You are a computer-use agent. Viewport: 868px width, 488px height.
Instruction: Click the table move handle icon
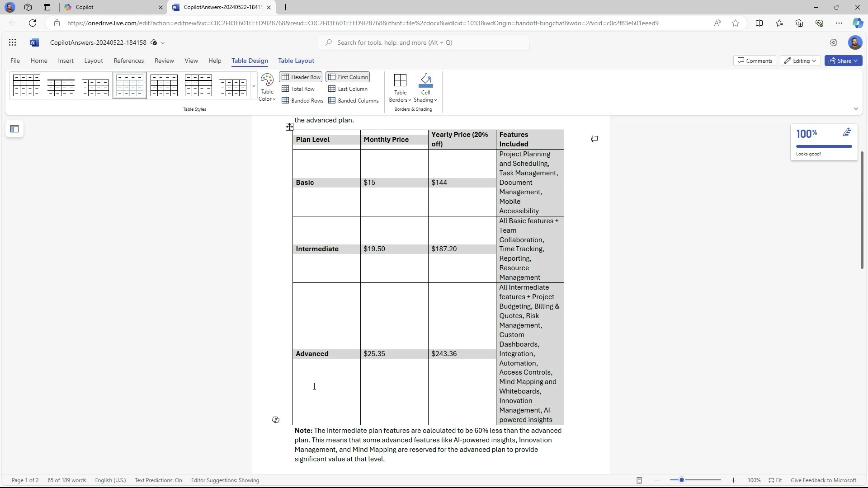pyautogui.click(x=289, y=127)
